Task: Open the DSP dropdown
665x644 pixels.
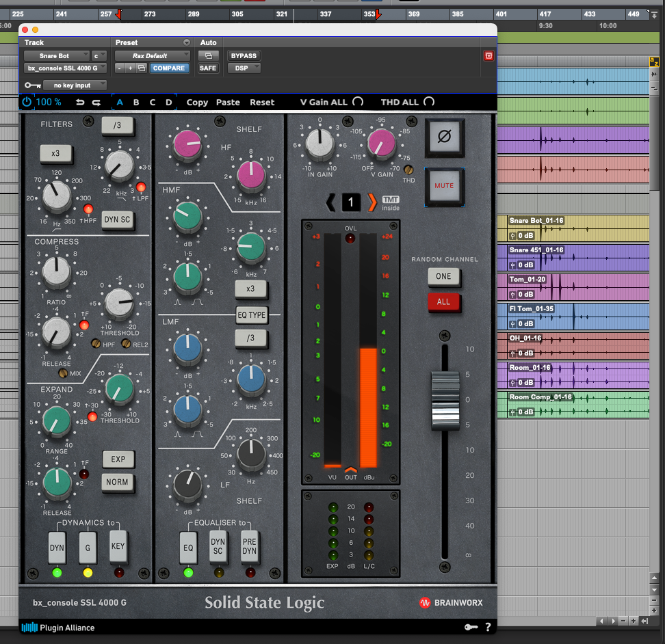Action: [x=244, y=68]
